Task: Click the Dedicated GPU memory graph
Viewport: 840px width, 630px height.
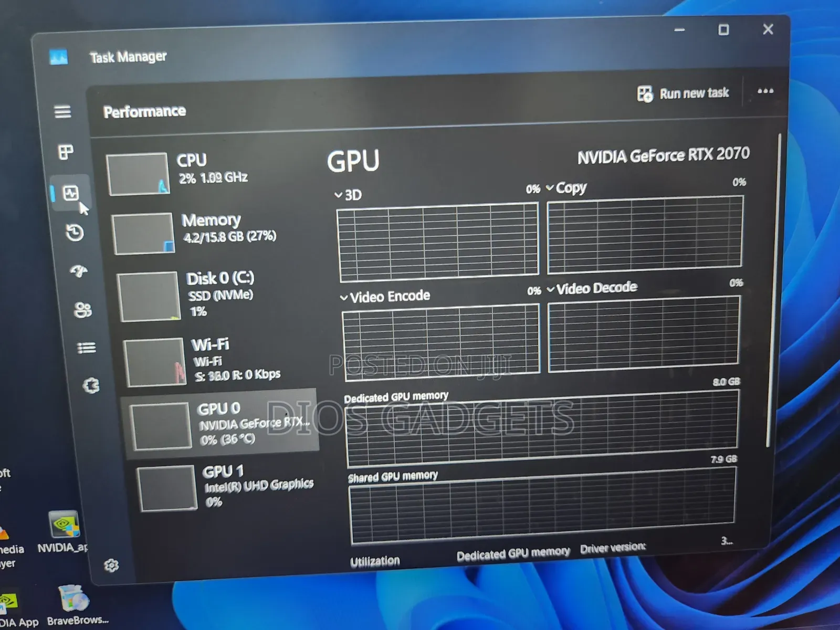Action: point(542,428)
